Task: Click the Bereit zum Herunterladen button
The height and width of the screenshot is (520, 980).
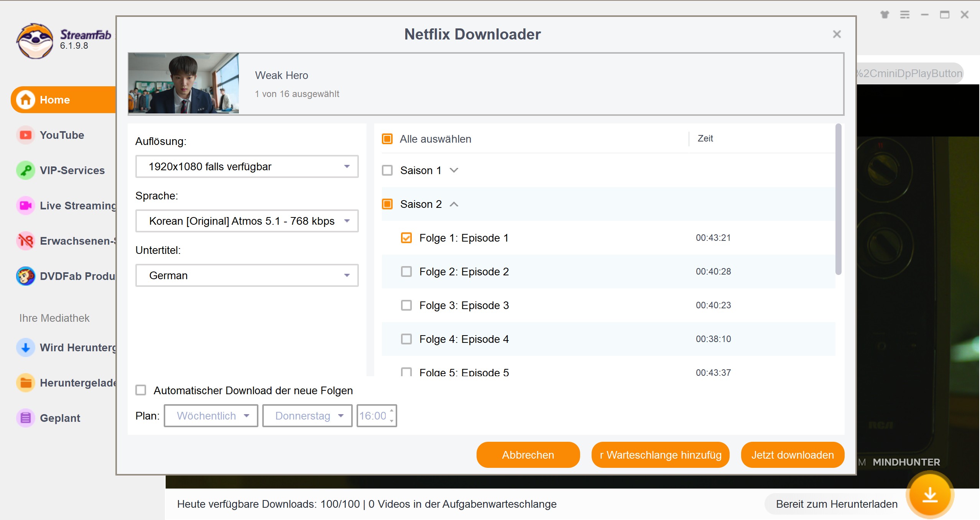Action: [837, 504]
